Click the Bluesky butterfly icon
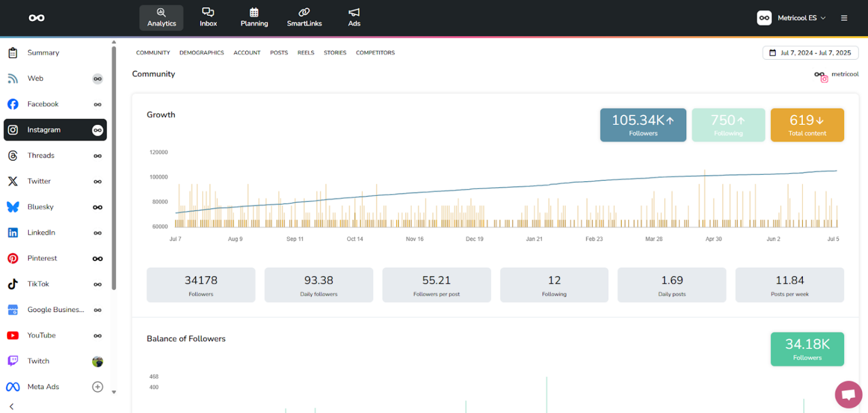The width and height of the screenshot is (868, 413). (12, 206)
